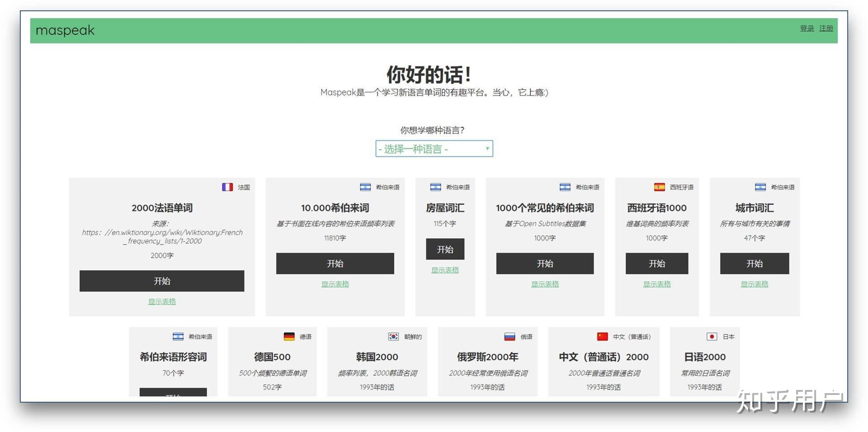Click the Korean flag on the 韩国2000 card

393,336
